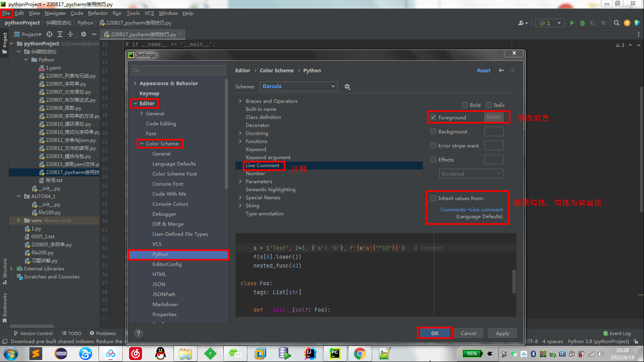Expand the Docstring item
The width and height of the screenshot is (644, 362).
tap(241, 133)
